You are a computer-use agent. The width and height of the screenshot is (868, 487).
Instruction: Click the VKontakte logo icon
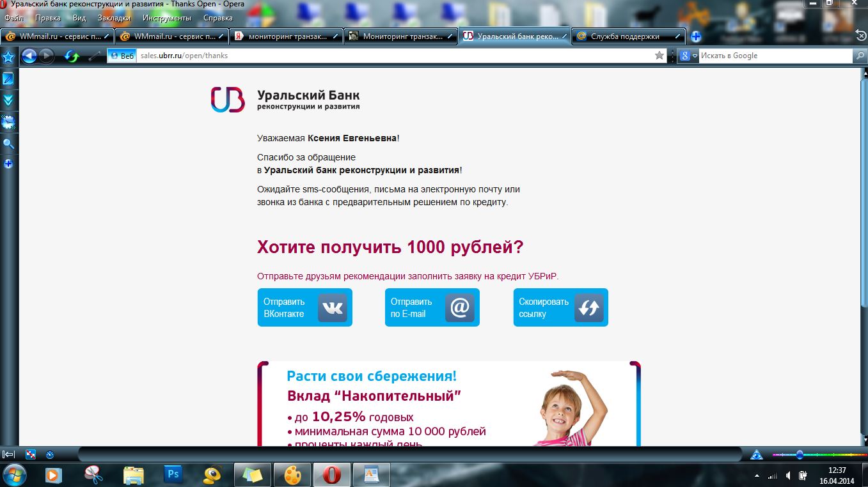(333, 307)
